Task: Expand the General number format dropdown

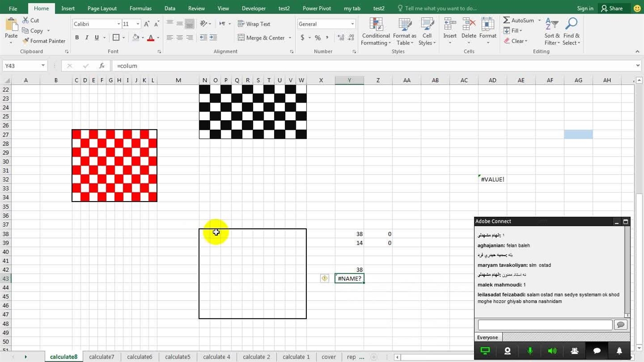Action: point(352,24)
